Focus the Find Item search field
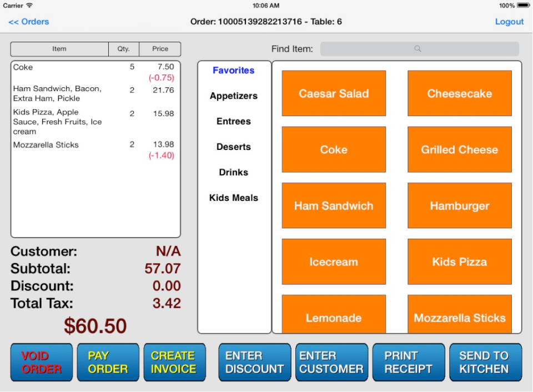This screenshot has width=533, height=392. coord(419,49)
